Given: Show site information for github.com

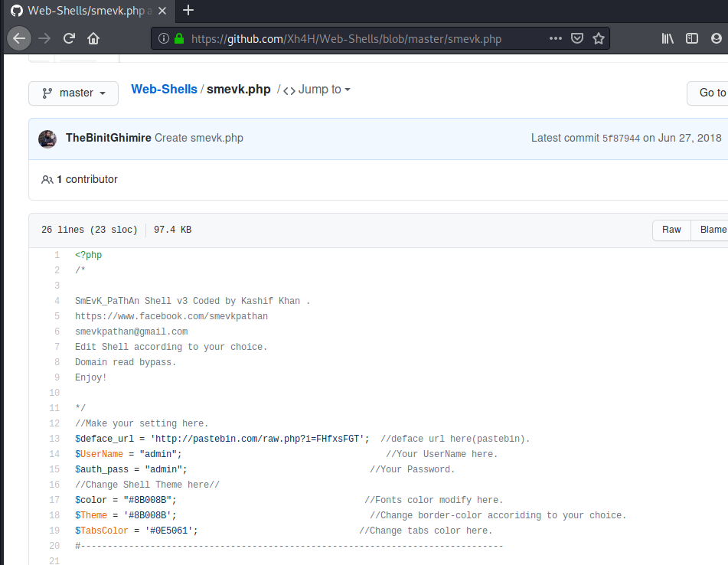Looking at the screenshot, I should [163, 38].
